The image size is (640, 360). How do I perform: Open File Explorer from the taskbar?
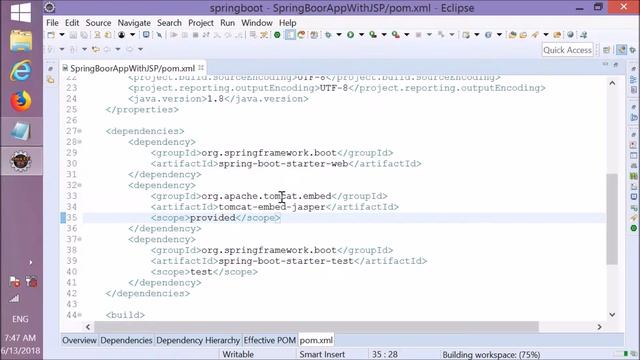click(x=21, y=42)
